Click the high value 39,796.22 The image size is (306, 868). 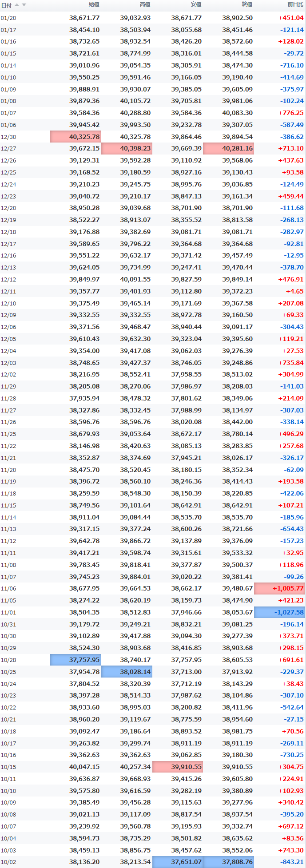tap(135, 244)
